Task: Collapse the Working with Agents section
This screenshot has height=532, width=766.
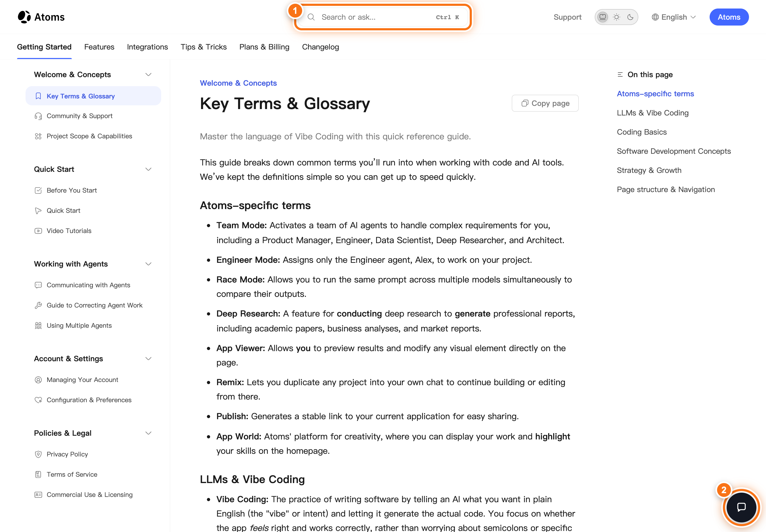Action: click(x=148, y=264)
